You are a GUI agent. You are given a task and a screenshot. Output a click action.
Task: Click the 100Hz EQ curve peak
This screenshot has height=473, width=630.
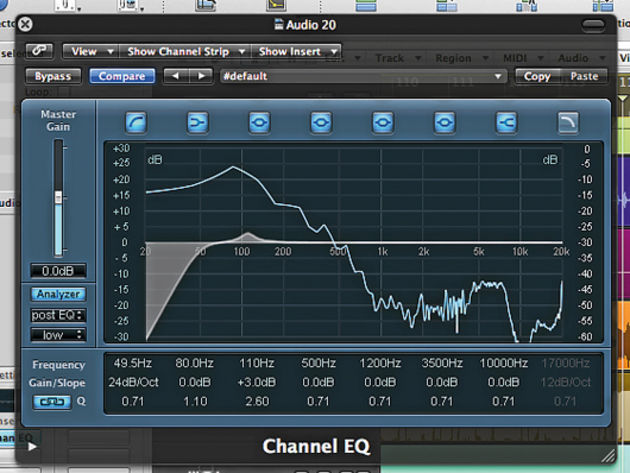point(248,233)
